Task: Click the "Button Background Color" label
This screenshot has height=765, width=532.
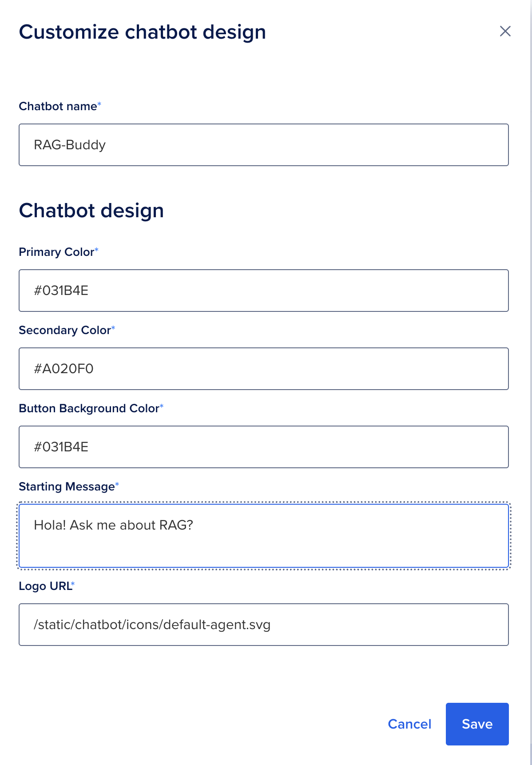Action: click(89, 409)
